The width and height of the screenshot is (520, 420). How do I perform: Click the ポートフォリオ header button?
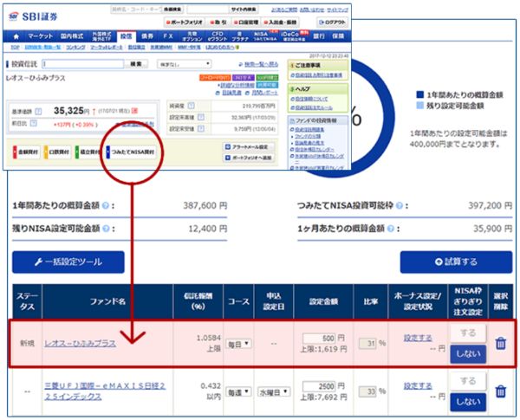coord(185,23)
